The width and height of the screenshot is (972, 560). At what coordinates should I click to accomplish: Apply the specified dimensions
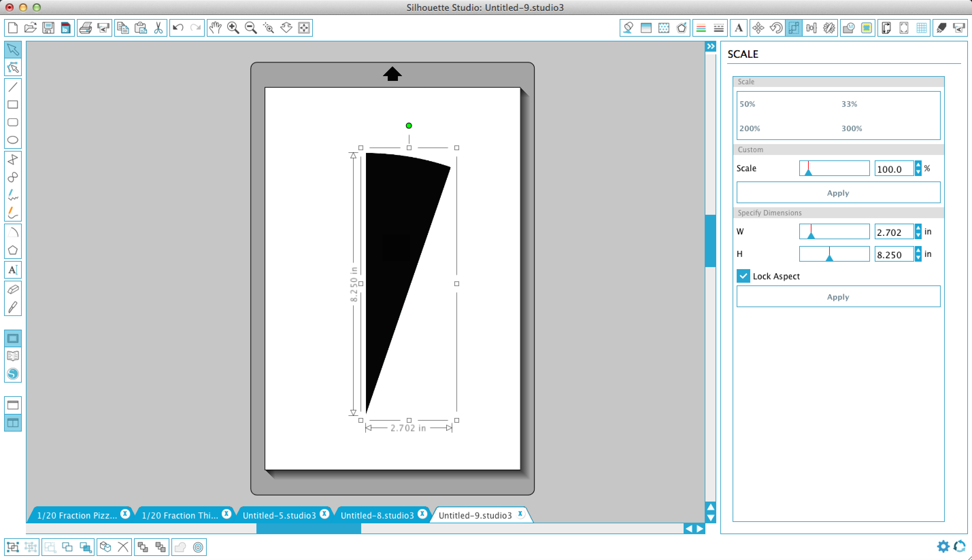[x=838, y=297]
